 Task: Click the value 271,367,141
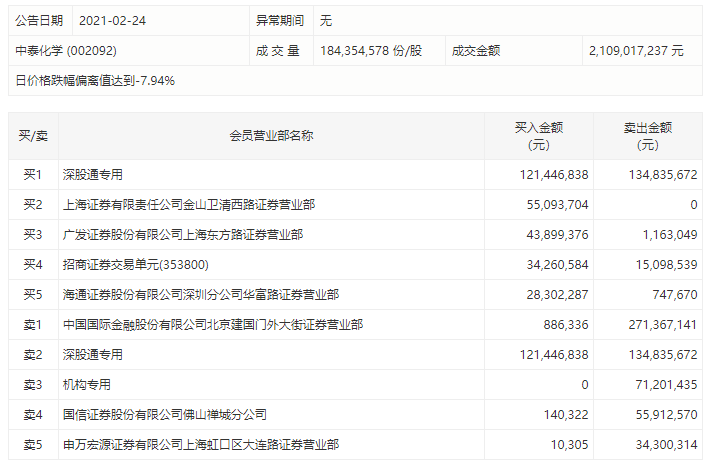click(x=663, y=325)
